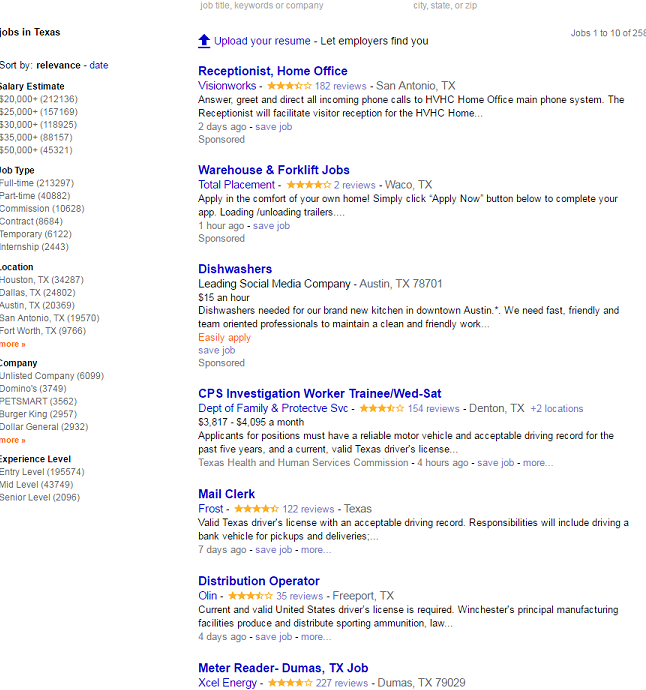Screen dimensions: 646x690
Task: Expand more options for Mail Clerk job
Action: (x=316, y=550)
